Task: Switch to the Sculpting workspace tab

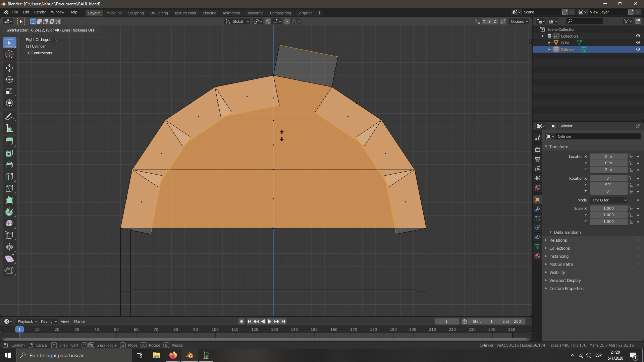Action: [x=136, y=13]
